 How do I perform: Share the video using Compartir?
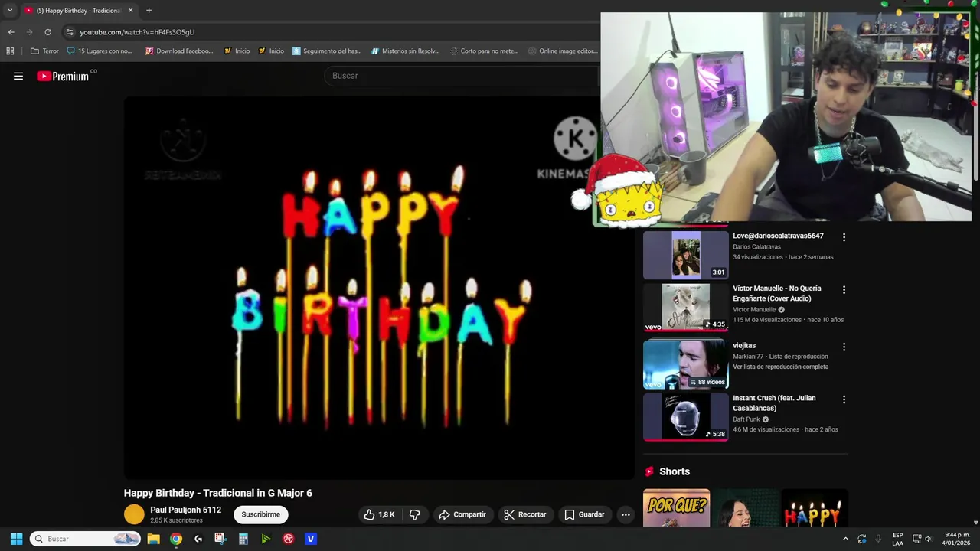tap(462, 514)
